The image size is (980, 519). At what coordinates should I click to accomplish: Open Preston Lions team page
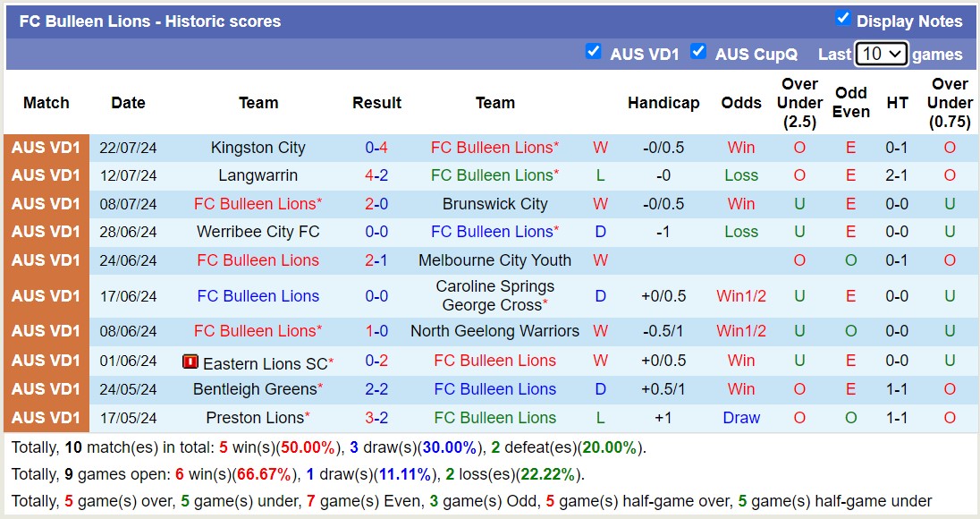tap(258, 417)
